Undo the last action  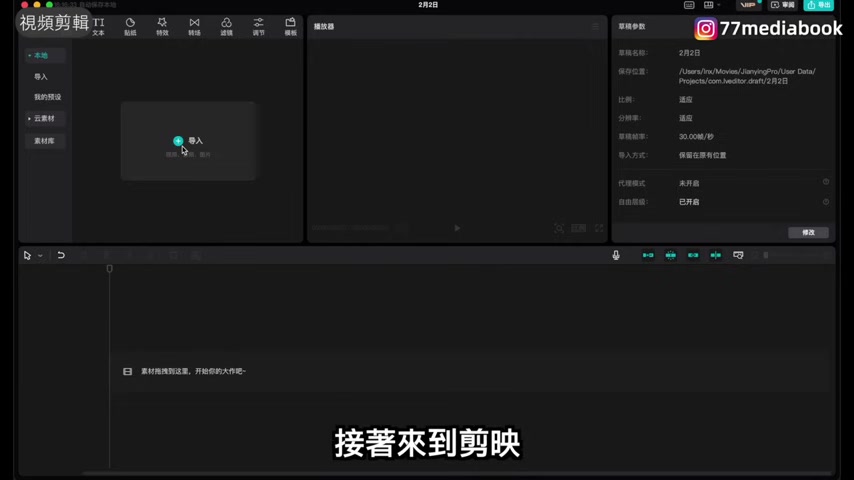[x=61, y=255]
